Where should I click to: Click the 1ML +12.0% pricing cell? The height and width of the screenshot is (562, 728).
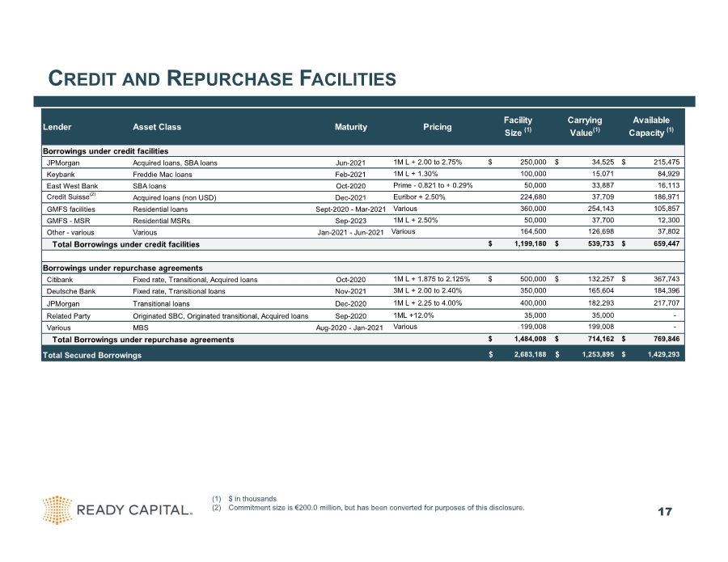413,315
